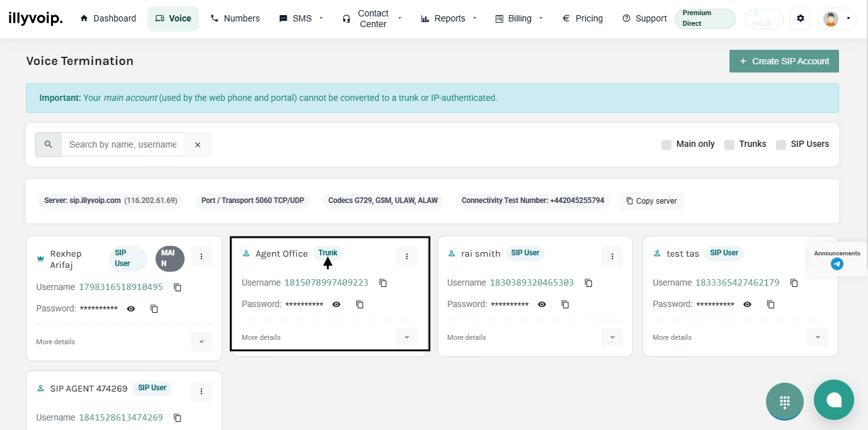Screen dimensions: 868x430
Task: Go to the Dashboard page
Action: tap(108, 19)
